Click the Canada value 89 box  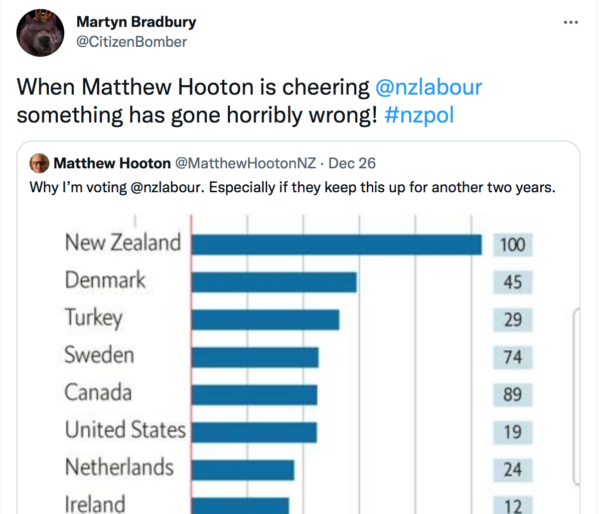[x=513, y=394]
